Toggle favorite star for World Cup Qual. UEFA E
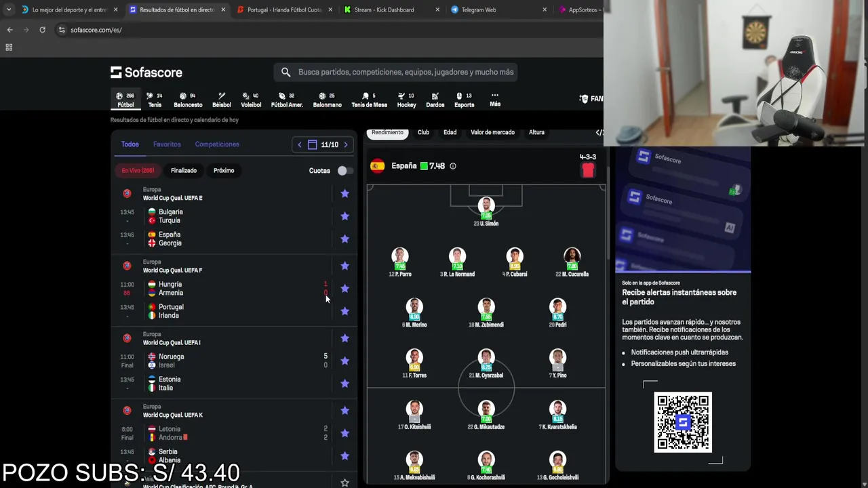This screenshot has width=868, height=488. [344, 194]
